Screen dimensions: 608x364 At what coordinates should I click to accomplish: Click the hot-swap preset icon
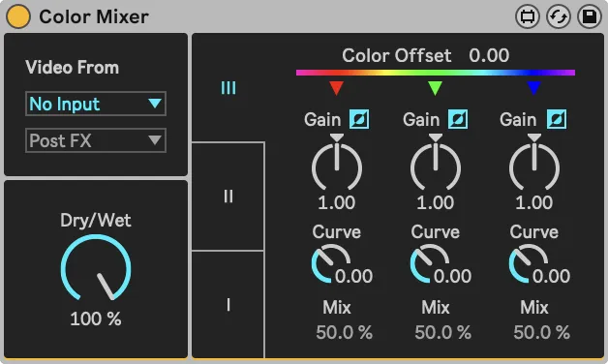coord(558,16)
